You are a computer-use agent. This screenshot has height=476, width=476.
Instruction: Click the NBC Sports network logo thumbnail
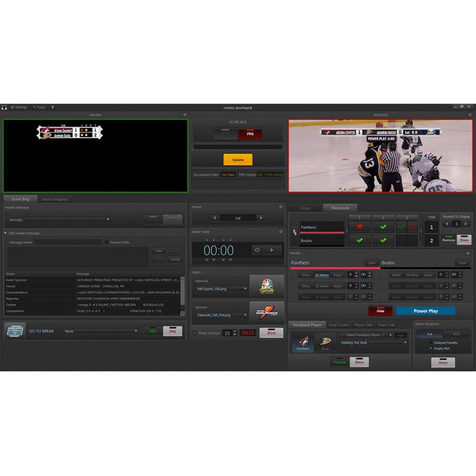[x=267, y=287]
